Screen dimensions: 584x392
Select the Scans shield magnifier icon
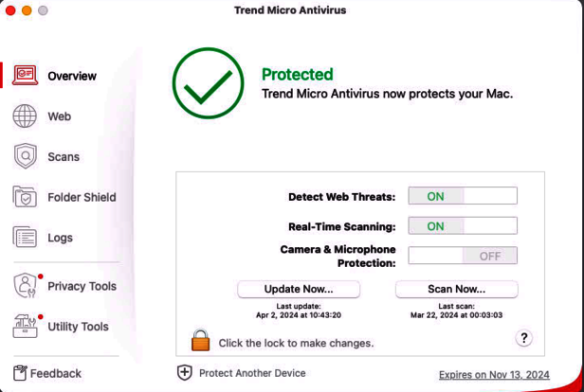(26, 156)
